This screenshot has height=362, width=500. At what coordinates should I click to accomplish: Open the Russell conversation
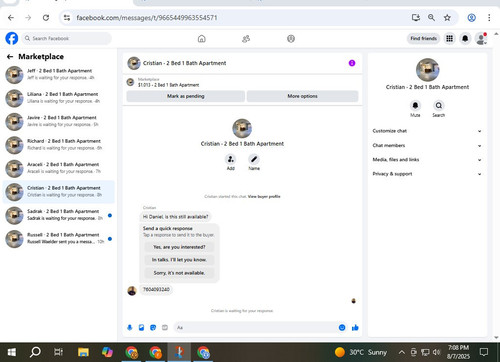point(58,239)
